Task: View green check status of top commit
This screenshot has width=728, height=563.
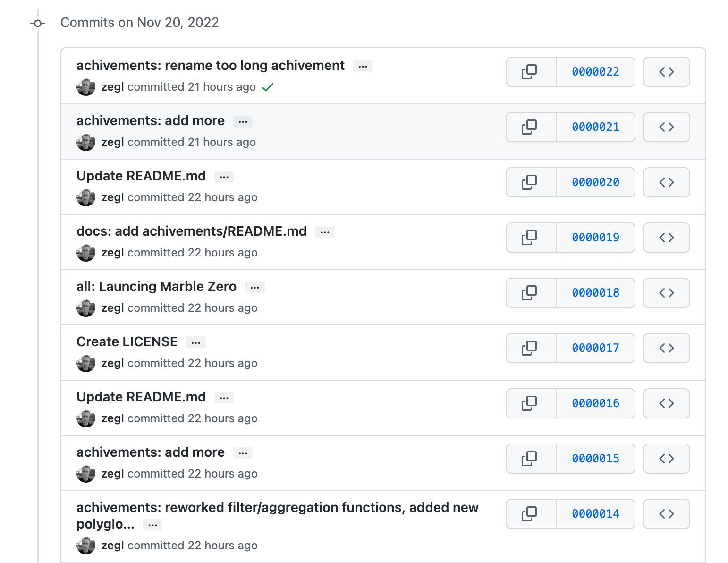Action: click(268, 87)
